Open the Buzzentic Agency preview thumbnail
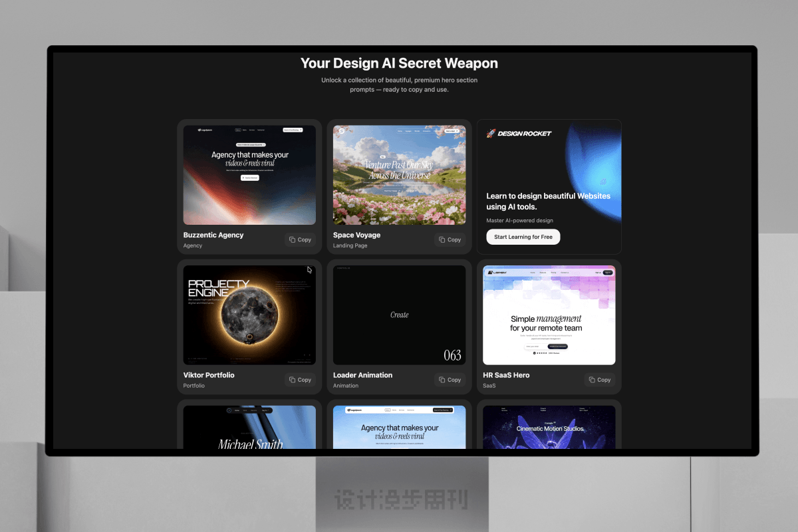The height and width of the screenshot is (532, 798). tap(249, 175)
